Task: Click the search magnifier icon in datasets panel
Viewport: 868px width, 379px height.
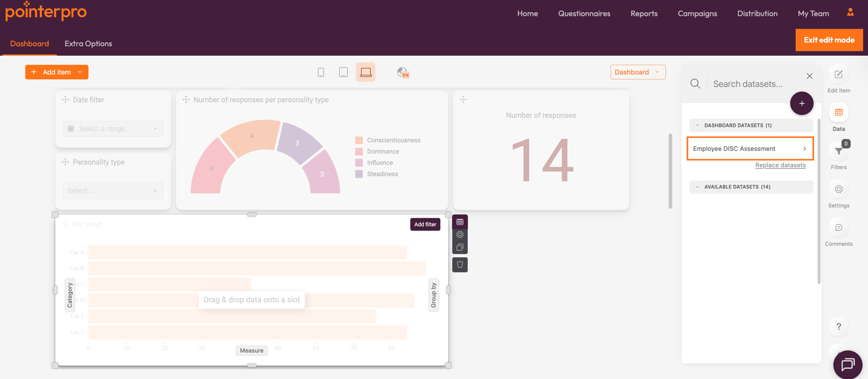Action: click(x=695, y=83)
